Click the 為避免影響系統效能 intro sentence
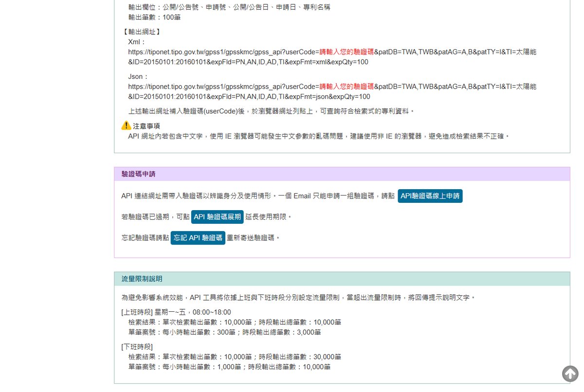This screenshot has width=584, height=392. [x=298, y=298]
